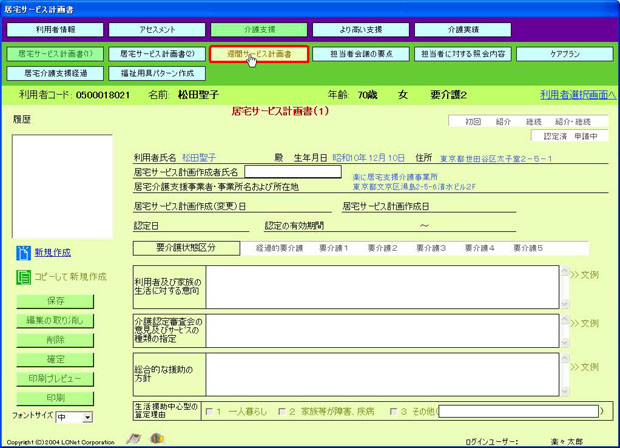Viewport: 620px width, 448px height.
Task: Open 居宅サービス計画書(2) sub-tab
Action: point(157,54)
